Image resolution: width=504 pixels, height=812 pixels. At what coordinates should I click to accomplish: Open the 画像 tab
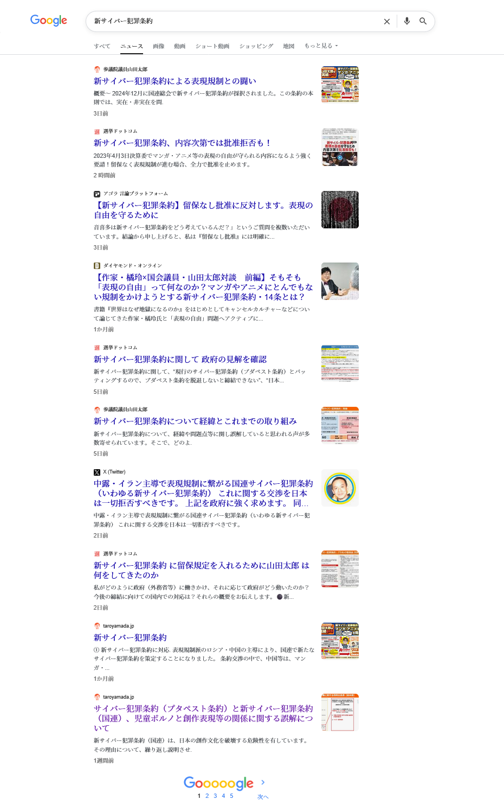[158, 46]
